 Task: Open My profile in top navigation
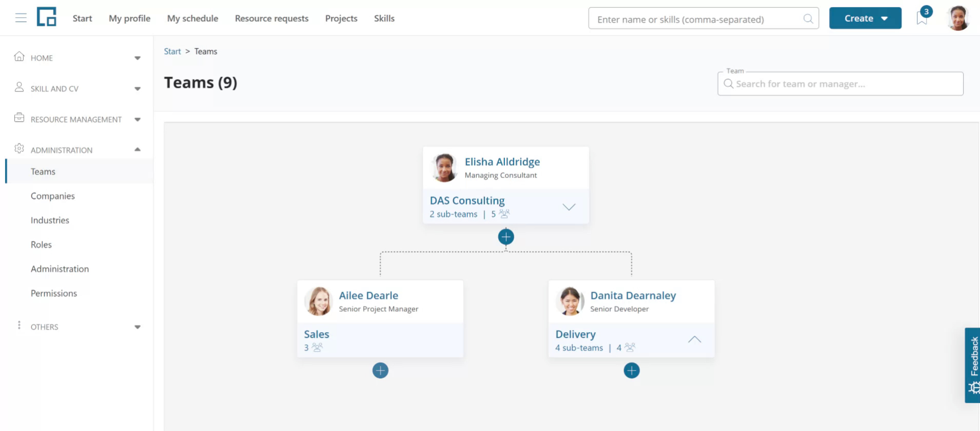pos(129,18)
